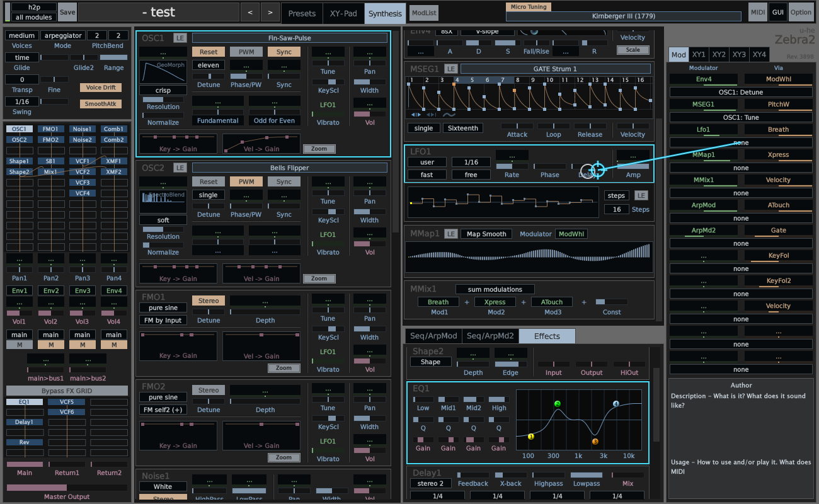The image size is (819, 504).
Task: Open the MMap1 Map Smooth dropdown
Action: [486, 234]
